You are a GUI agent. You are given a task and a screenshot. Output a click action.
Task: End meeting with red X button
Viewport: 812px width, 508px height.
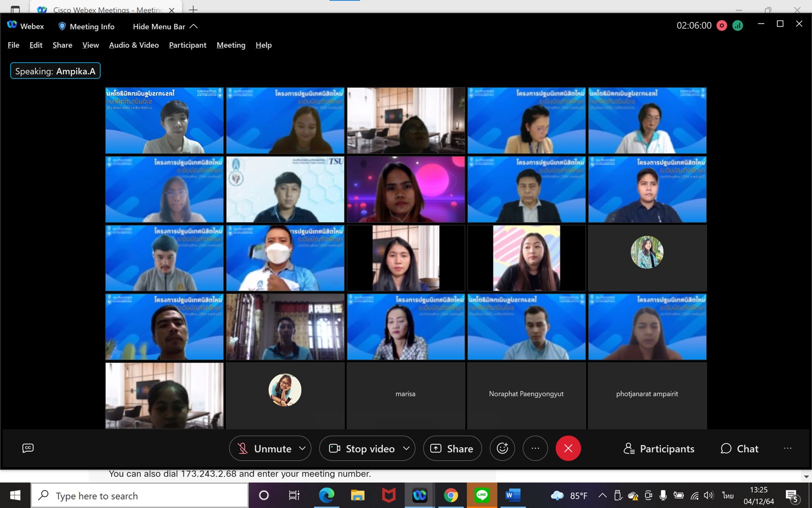(568, 448)
